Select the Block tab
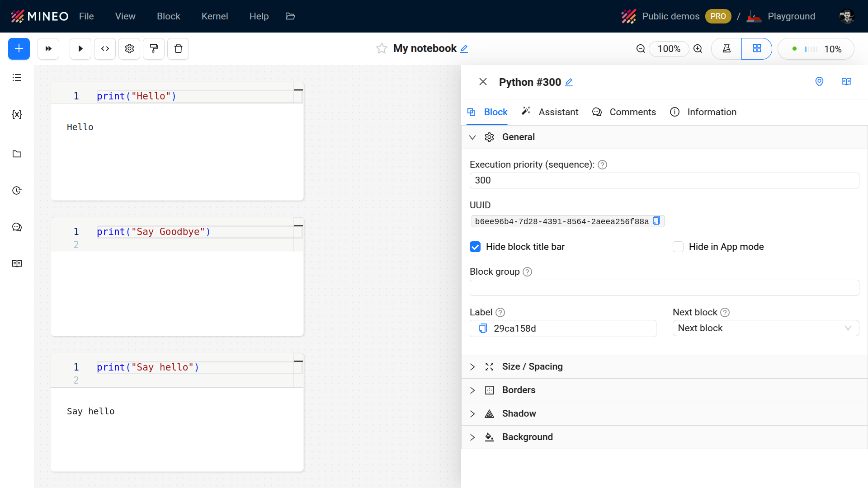The height and width of the screenshot is (488, 868). pyautogui.click(x=487, y=112)
